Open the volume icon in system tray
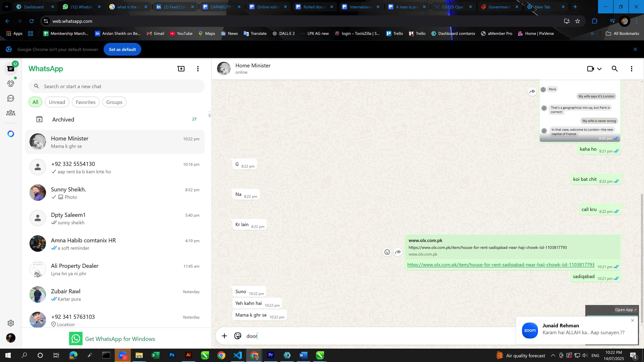644x362 pixels. pos(585,355)
